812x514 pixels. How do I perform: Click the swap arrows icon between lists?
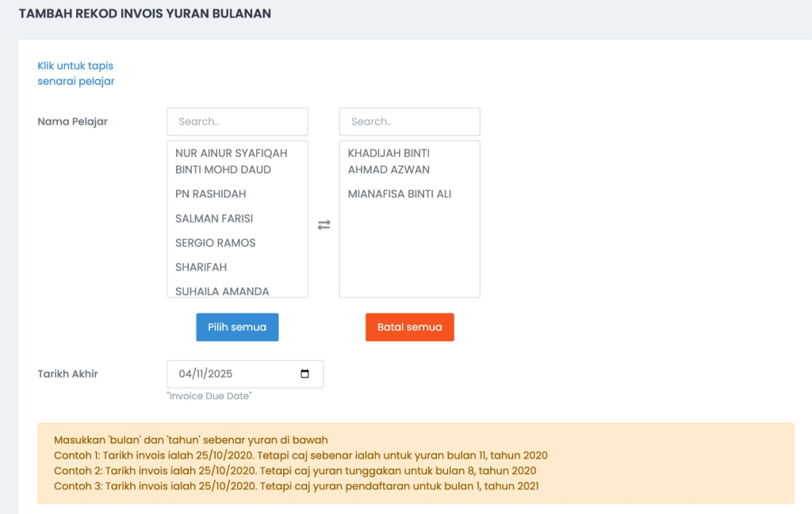324,225
